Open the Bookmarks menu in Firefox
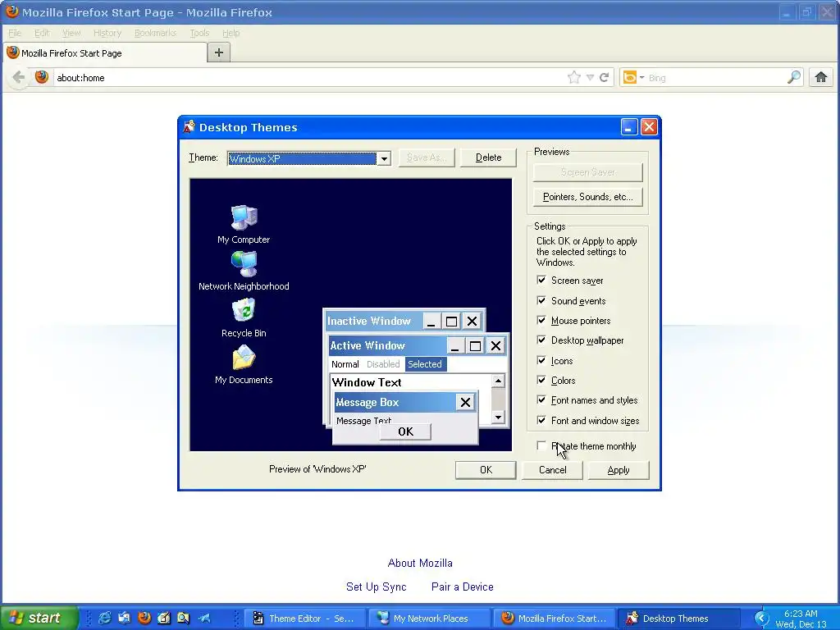The height and width of the screenshot is (630, 840). click(155, 33)
